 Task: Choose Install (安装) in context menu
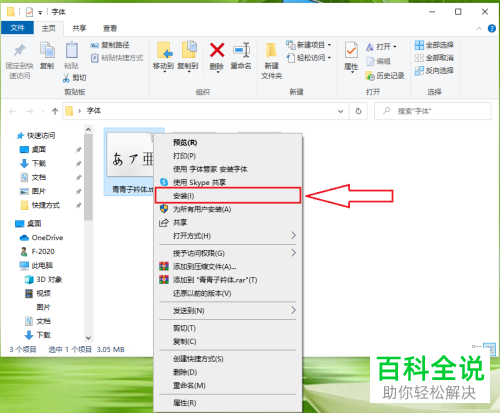pyautogui.click(x=228, y=196)
